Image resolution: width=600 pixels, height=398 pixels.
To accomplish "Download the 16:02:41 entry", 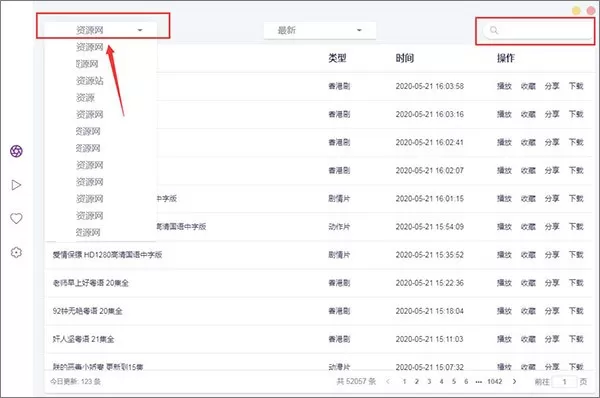I will click(576, 142).
